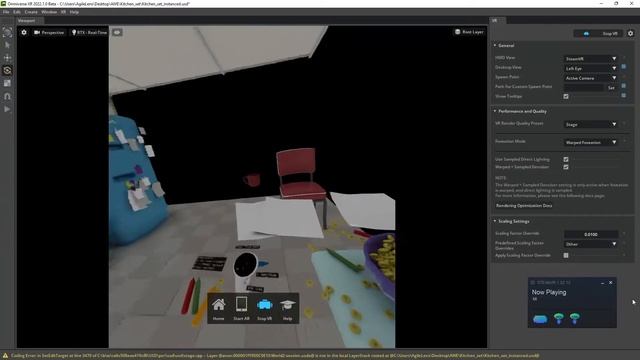640x360 pixels.
Task: Click the Scaling Factor Override value field
Action: click(591, 234)
